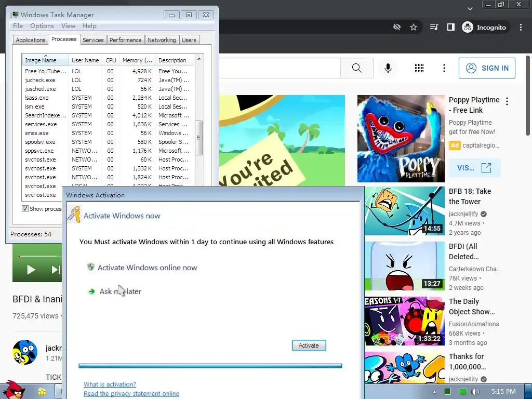Sort by Memory column header
532x399 pixels.
137,60
